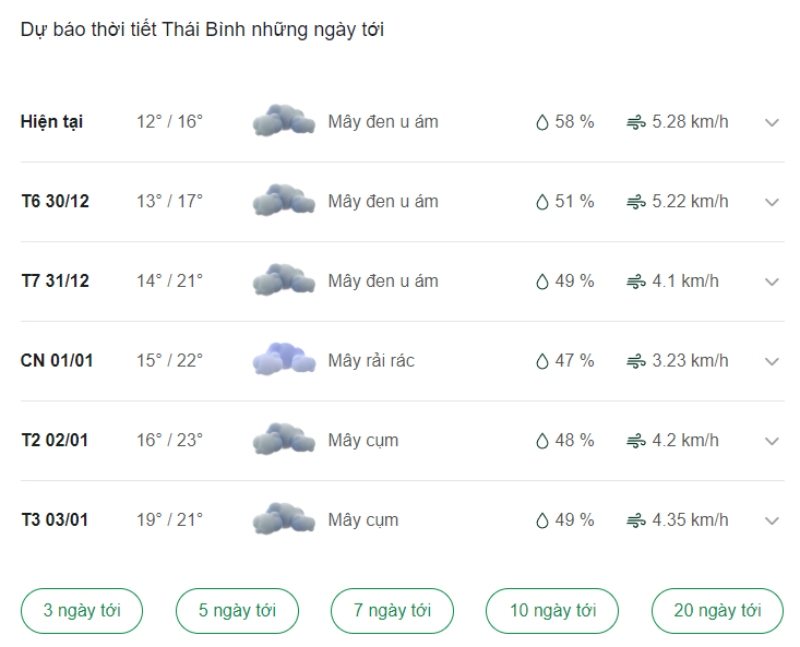Select the 3 ngày tới forecast button

pyautogui.click(x=82, y=610)
